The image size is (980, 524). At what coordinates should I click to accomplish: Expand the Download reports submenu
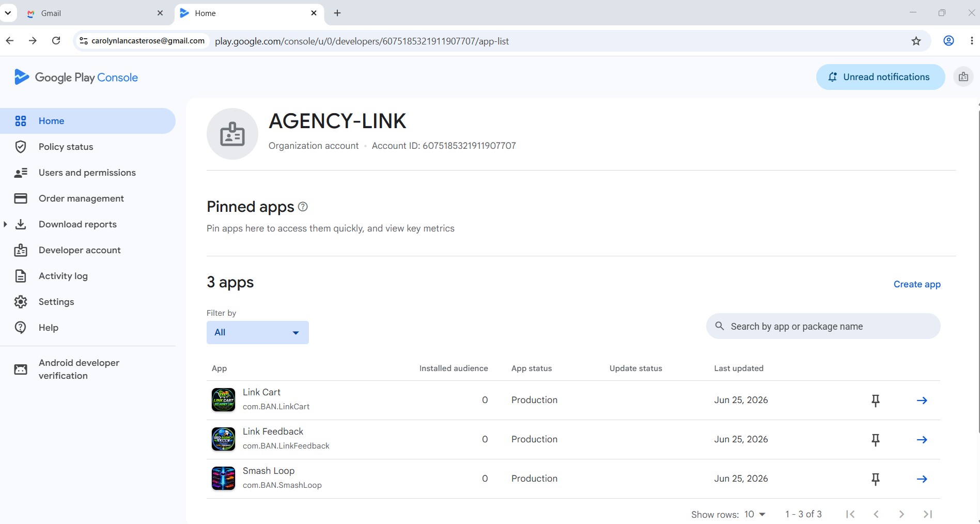[x=5, y=224]
